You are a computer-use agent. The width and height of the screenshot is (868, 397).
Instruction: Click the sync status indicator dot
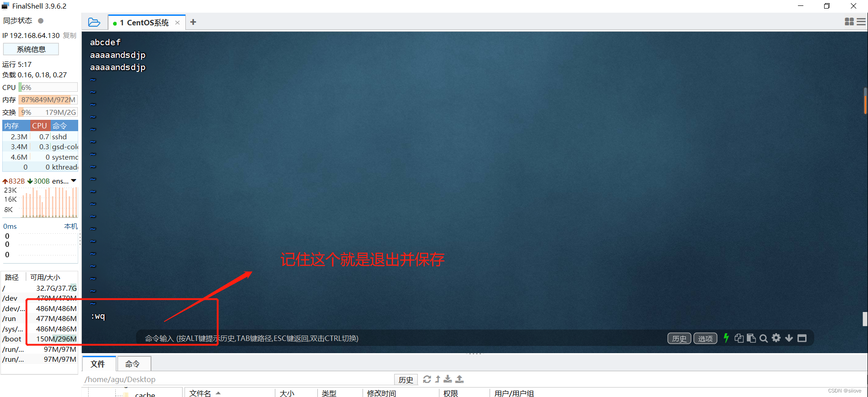[x=41, y=21]
